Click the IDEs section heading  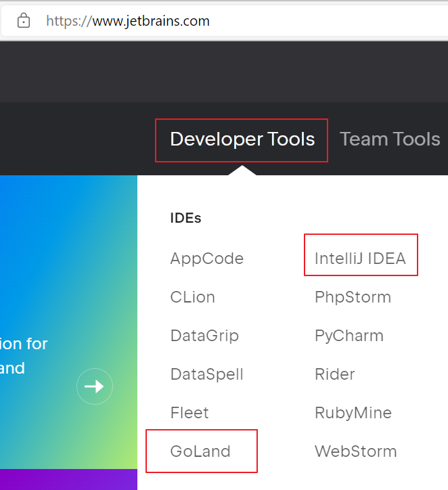pos(185,218)
